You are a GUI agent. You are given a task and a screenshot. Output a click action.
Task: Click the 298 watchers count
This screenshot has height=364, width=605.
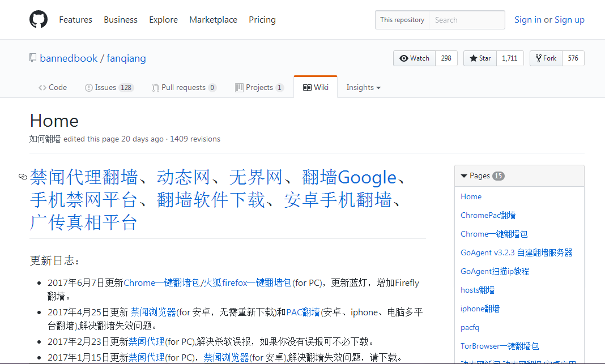point(446,58)
